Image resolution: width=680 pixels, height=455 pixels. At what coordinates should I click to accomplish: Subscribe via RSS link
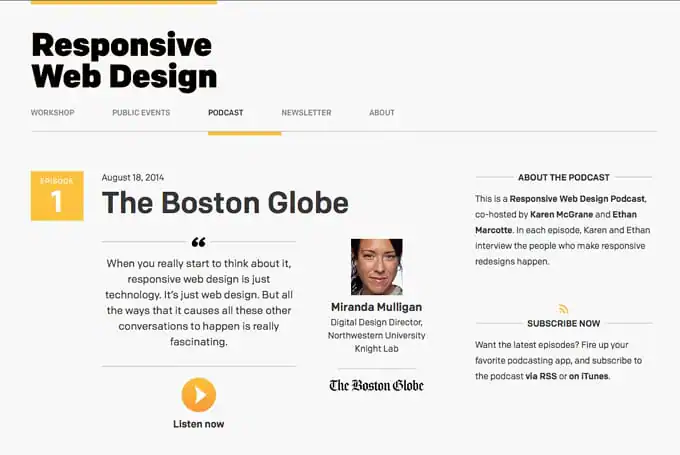pyautogui.click(x=541, y=376)
